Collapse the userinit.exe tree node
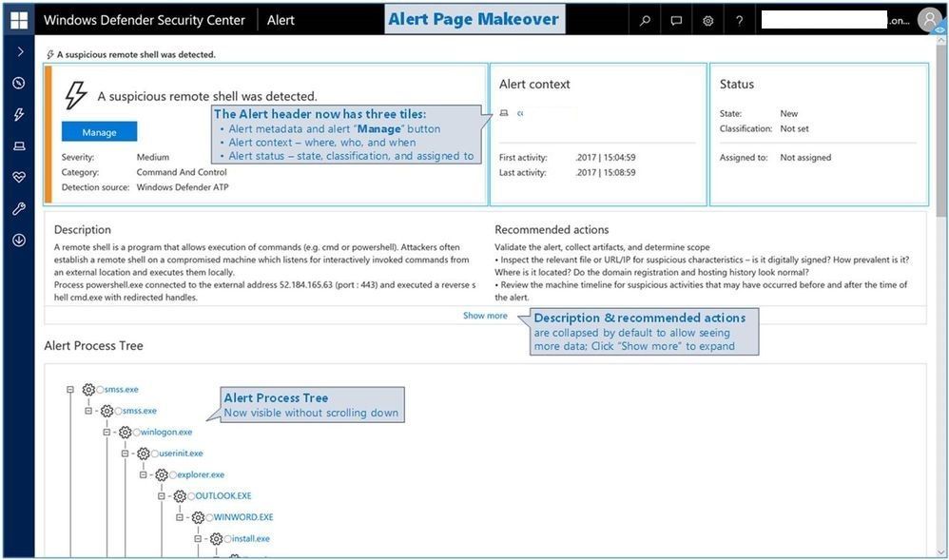Viewport: 949px width, 560px height. (125, 454)
